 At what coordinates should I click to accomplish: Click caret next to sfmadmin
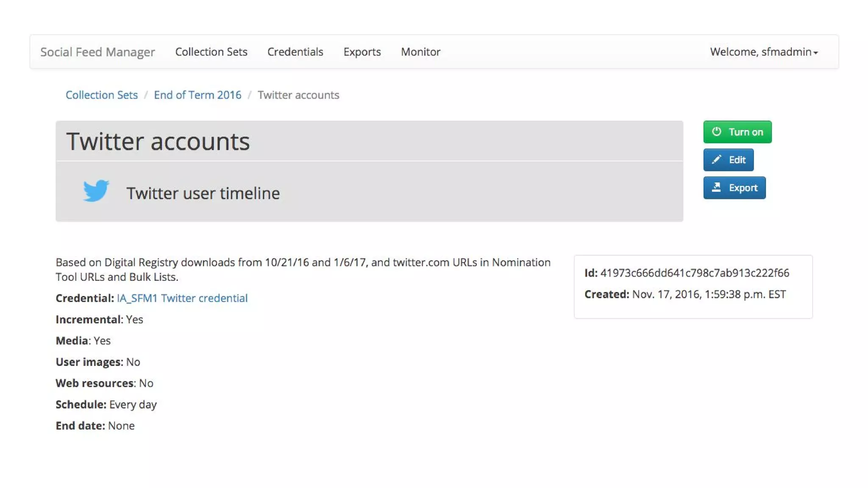pyautogui.click(x=816, y=53)
